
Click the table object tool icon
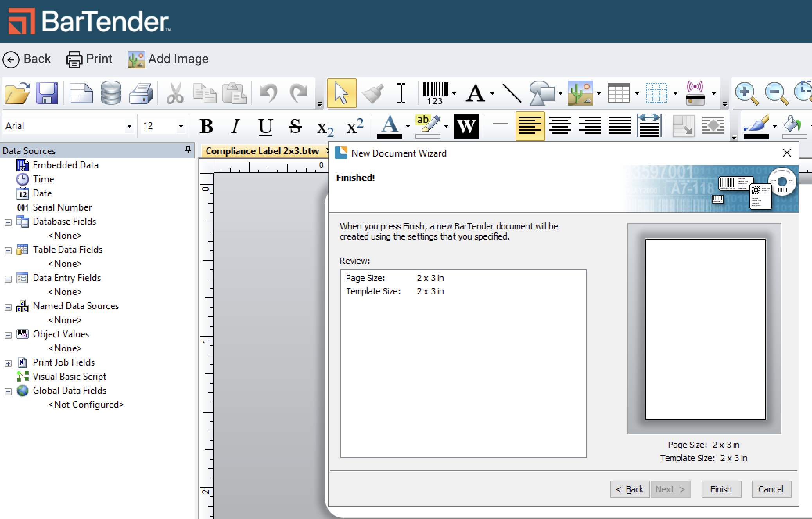coord(618,93)
